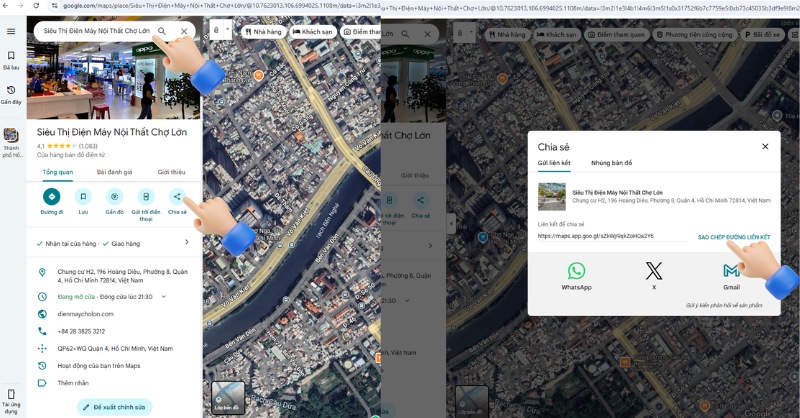Click the dimmed Điểm tham quan chip
Image resolution: width=800 pixels, height=418 pixels.
pos(616,35)
